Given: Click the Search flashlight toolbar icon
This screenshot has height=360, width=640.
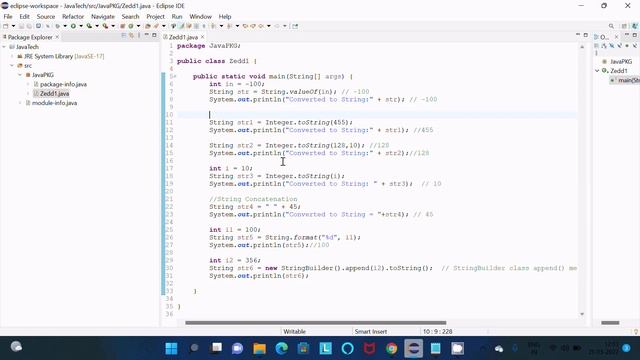Looking at the screenshot, I should coord(156,26).
